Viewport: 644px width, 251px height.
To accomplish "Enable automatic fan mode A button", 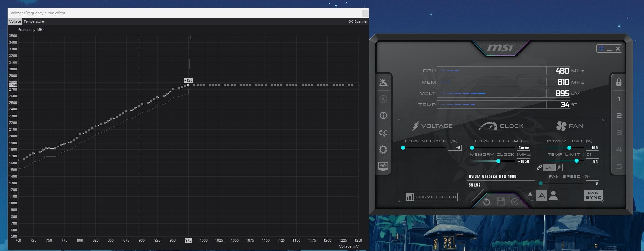I will (541, 196).
